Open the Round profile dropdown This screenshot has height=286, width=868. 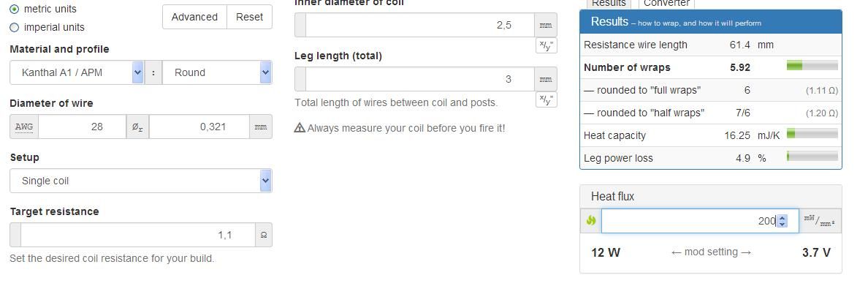(217, 72)
